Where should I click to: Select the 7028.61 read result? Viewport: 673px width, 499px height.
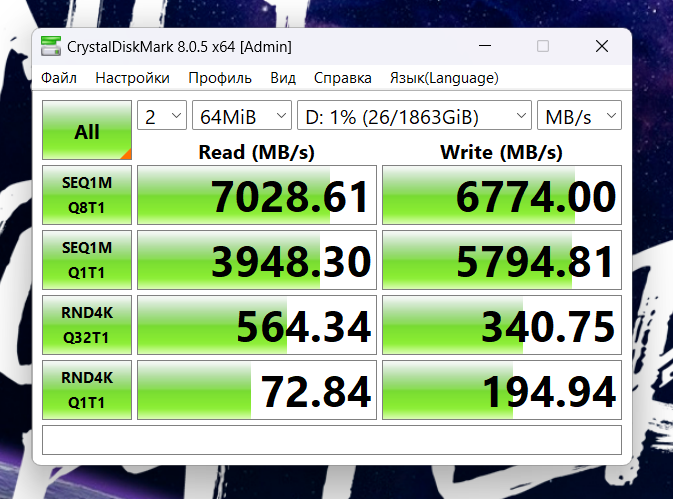(x=257, y=195)
